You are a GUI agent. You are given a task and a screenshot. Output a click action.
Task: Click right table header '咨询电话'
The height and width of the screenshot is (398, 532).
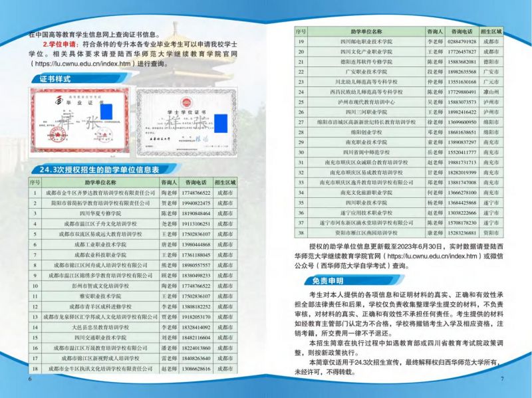pos(462,31)
